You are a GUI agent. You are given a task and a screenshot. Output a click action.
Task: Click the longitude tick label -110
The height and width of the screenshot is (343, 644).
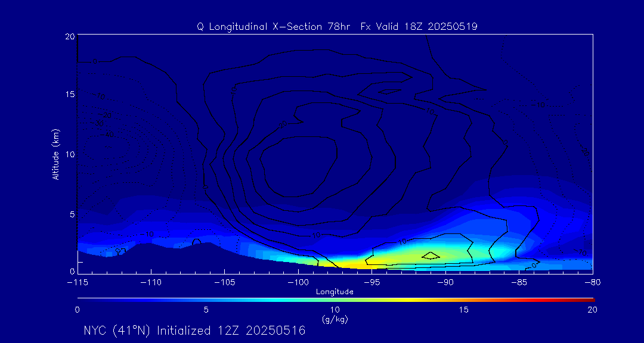click(x=151, y=283)
